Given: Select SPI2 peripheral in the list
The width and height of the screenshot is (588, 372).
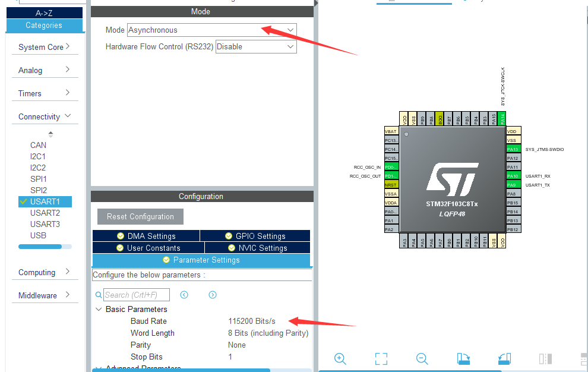Looking at the screenshot, I should click(38, 190).
